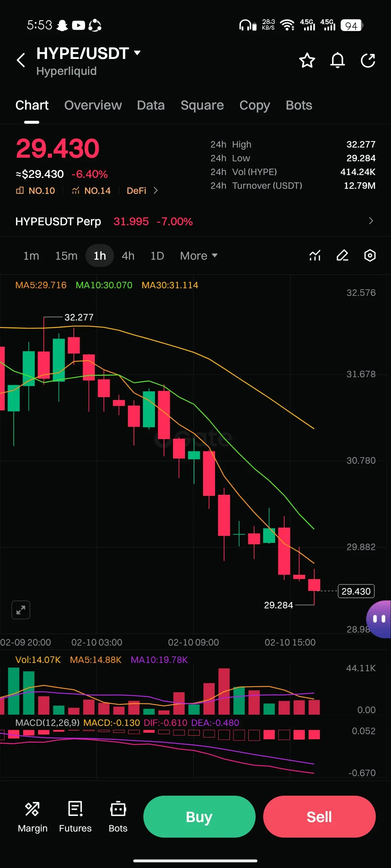
Task: Tap the NO.14 trending rank
Action: click(x=91, y=191)
